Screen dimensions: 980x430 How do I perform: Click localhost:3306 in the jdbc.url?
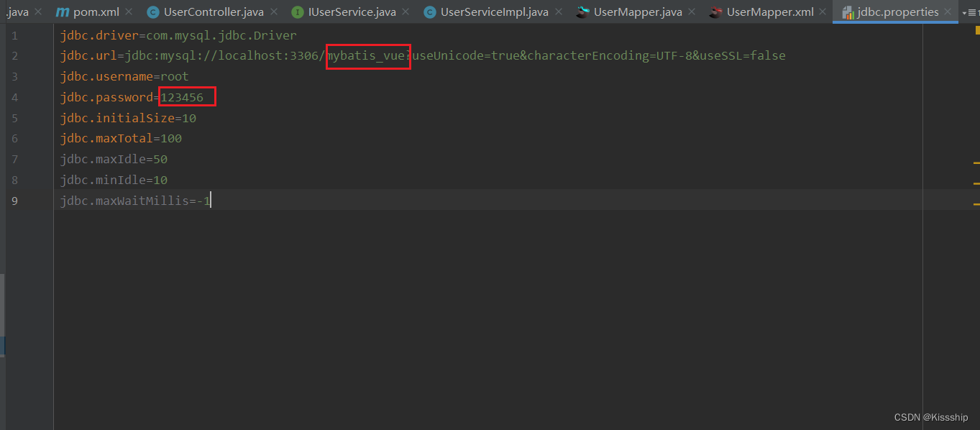(x=269, y=55)
